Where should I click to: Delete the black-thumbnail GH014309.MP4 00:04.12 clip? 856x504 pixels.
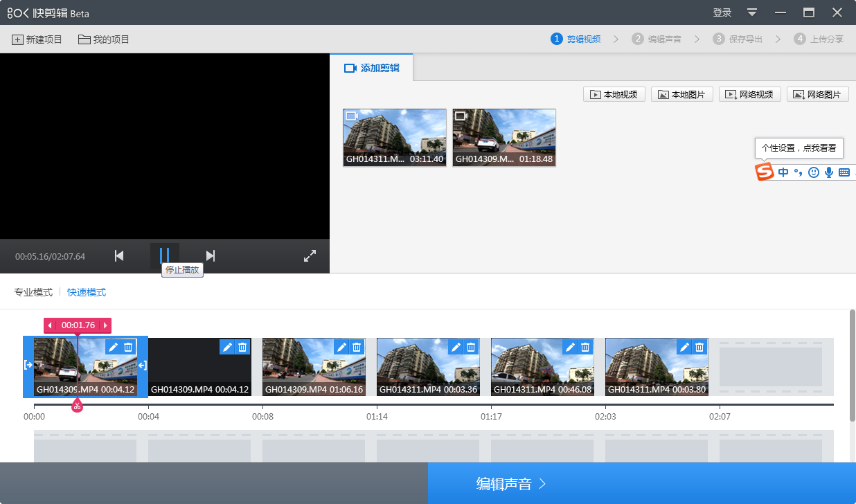242,347
